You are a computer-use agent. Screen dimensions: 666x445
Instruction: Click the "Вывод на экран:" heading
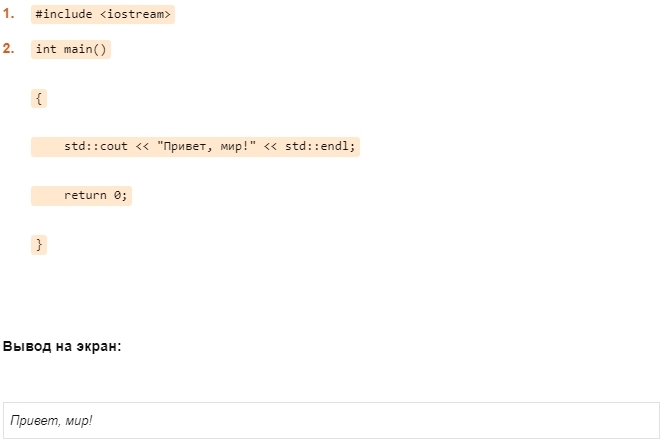pyautogui.click(x=62, y=347)
